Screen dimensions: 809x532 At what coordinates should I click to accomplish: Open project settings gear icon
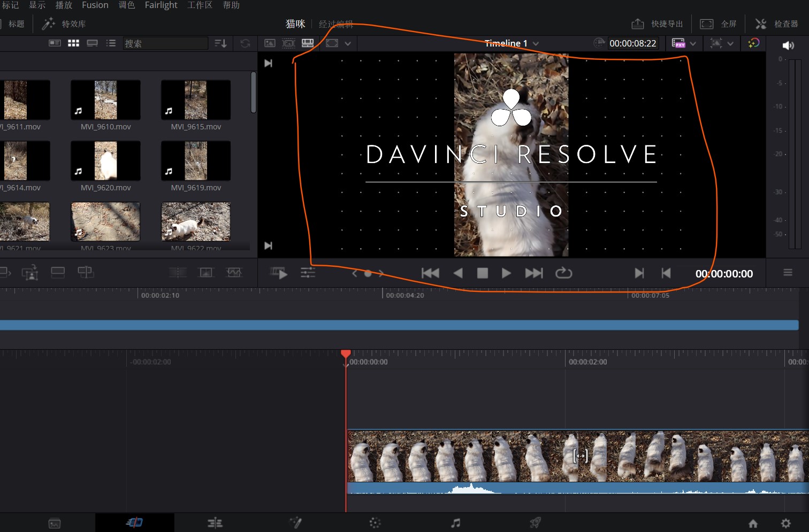point(785,523)
